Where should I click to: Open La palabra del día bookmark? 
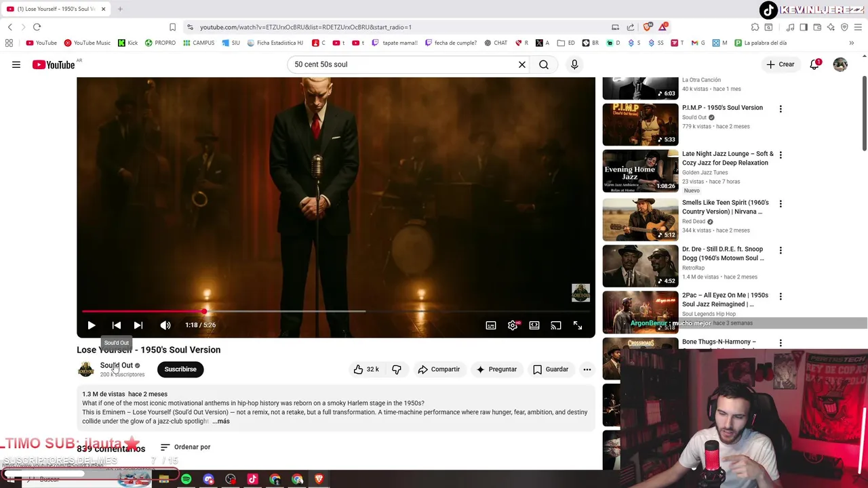pyautogui.click(x=760, y=43)
